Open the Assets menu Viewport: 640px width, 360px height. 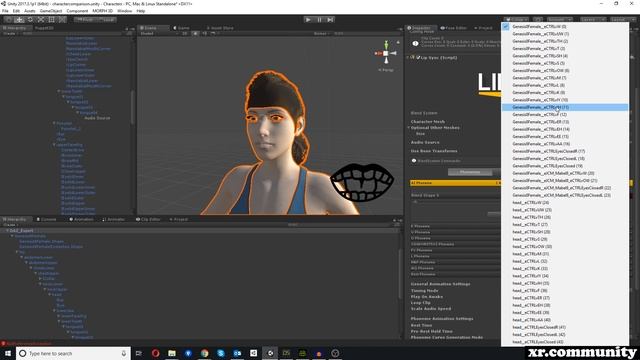pos(29,11)
